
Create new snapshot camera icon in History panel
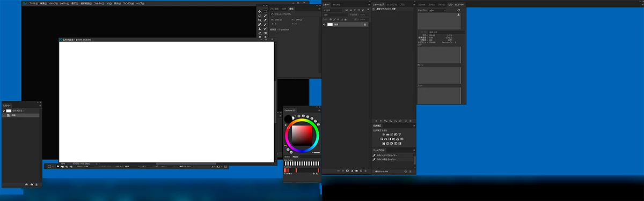pos(32,184)
